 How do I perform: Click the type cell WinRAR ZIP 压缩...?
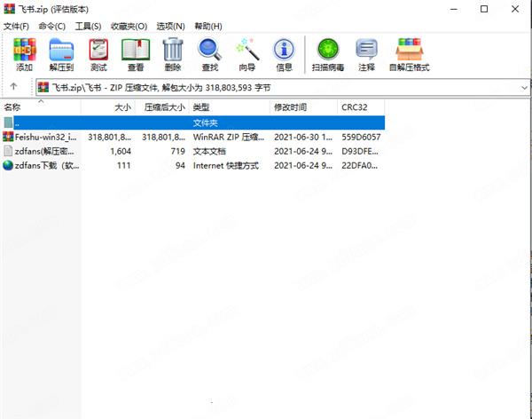(x=229, y=137)
